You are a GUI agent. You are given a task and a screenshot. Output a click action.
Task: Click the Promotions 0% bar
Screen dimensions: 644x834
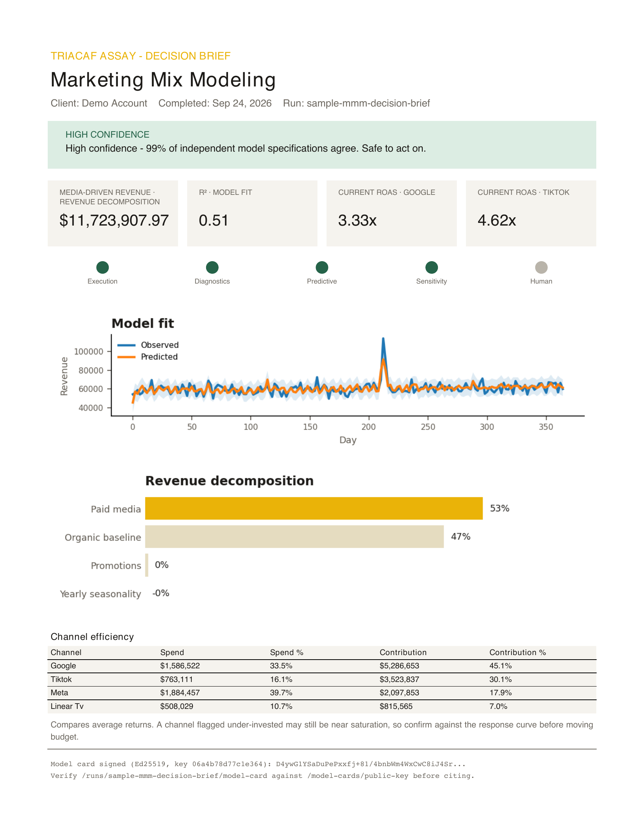[x=147, y=565]
